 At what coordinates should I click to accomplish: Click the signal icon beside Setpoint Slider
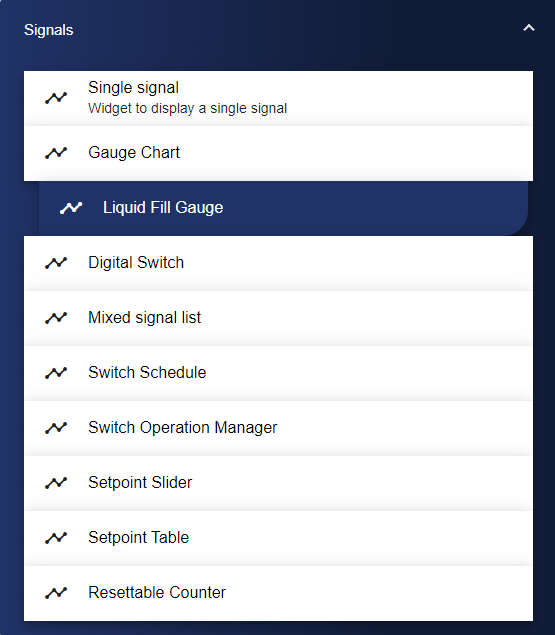pyautogui.click(x=56, y=483)
